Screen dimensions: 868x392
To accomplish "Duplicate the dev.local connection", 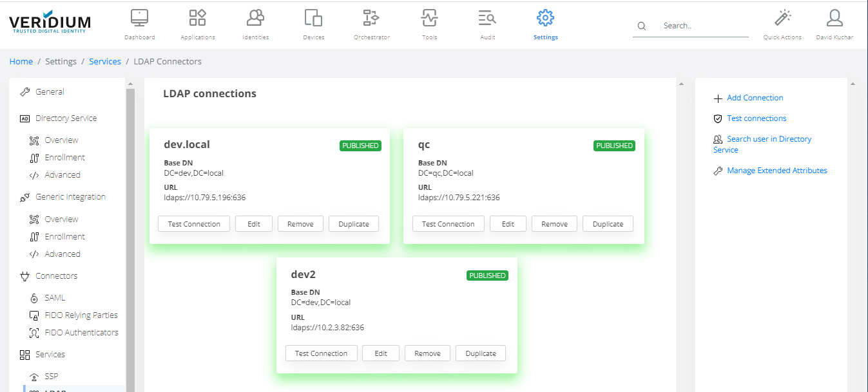I will pos(354,224).
